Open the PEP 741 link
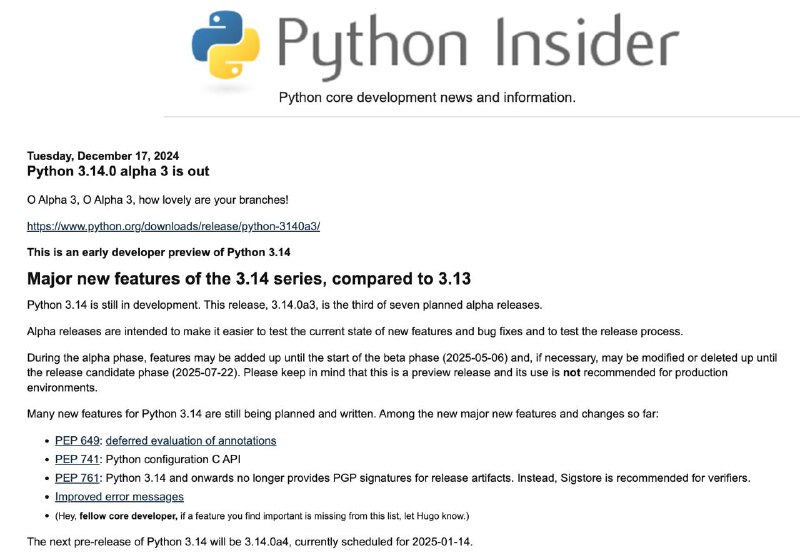The image size is (800, 560). [x=77, y=460]
